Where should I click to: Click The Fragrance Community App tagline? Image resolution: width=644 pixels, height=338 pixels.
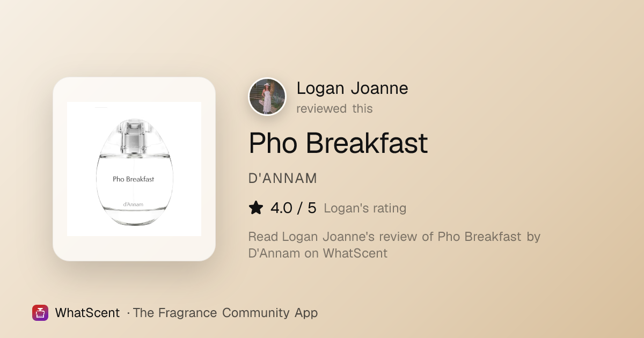tap(225, 313)
